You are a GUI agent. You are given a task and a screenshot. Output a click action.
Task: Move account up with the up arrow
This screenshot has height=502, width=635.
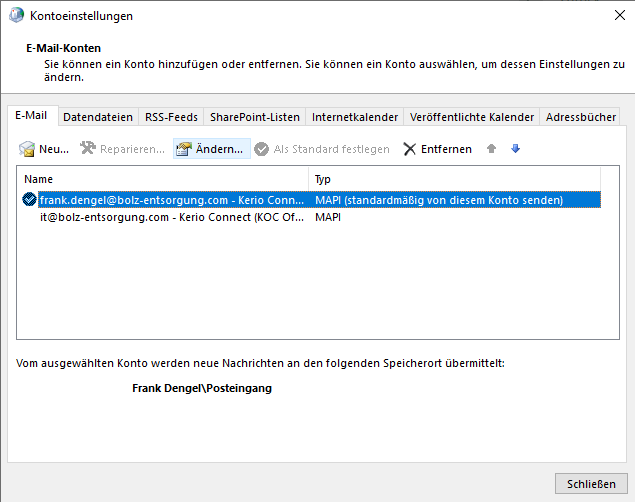[491, 149]
